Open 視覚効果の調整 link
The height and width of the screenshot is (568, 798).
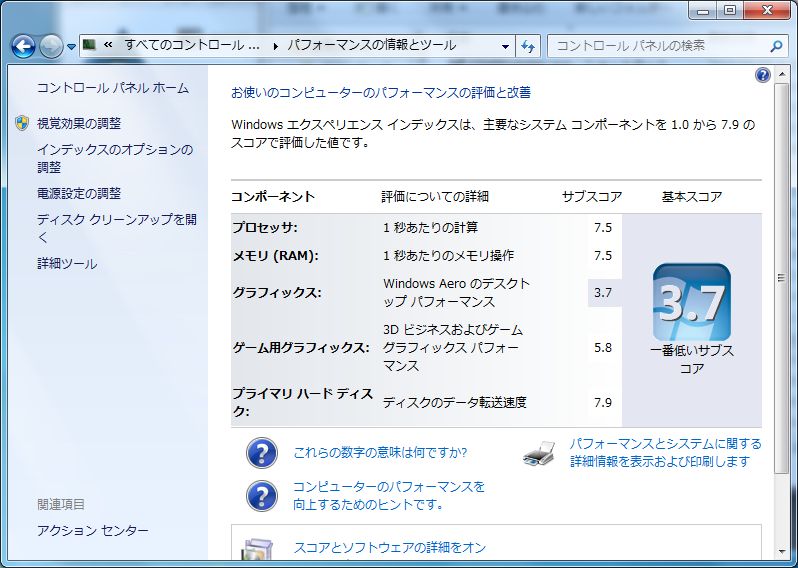click(x=79, y=123)
